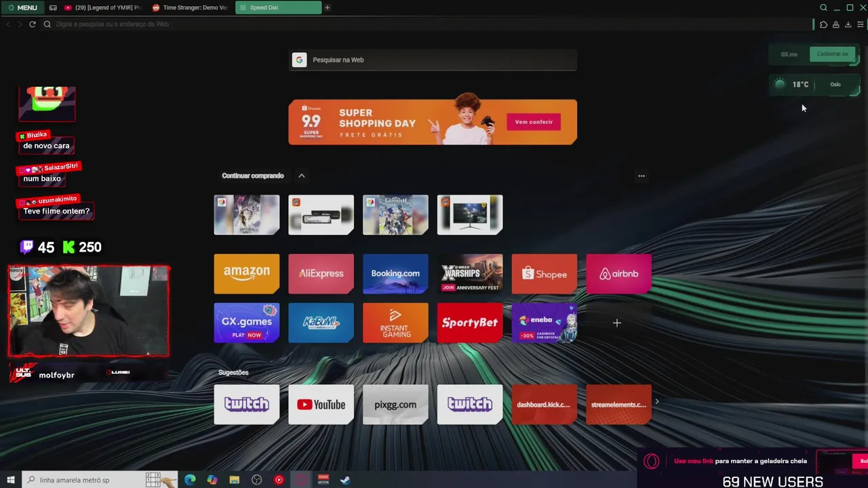Open the YouTube suggestion tile
The width and height of the screenshot is (868, 488).
point(321,405)
